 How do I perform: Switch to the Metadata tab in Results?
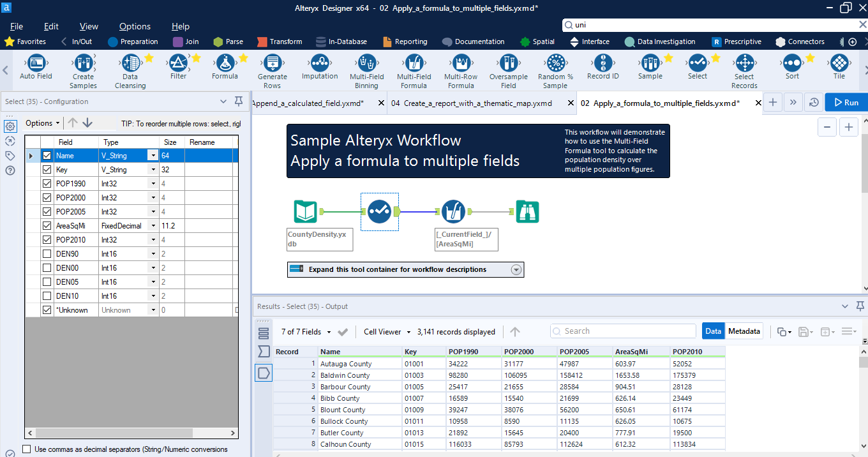point(744,331)
